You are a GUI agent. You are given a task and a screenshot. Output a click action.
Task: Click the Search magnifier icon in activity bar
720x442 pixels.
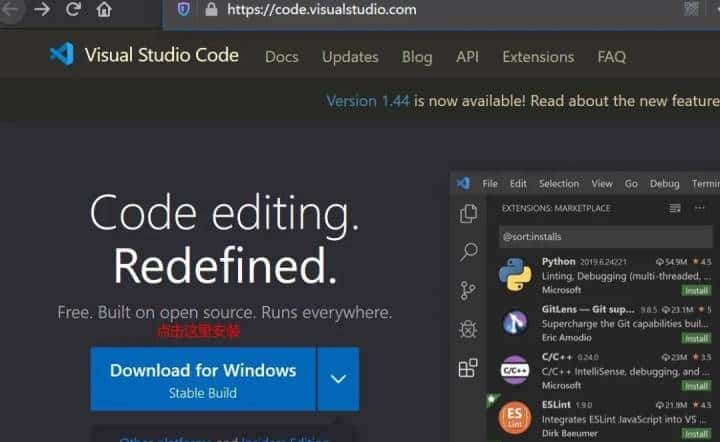point(468,253)
